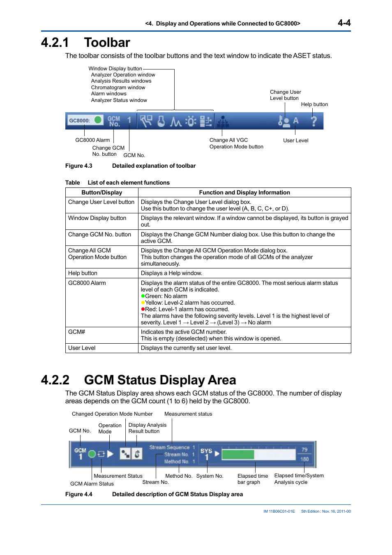The height and width of the screenshot is (555, 392).
Task: Click the active GCM number 1 in the toolbar
Action: click(x=129, y=120)
